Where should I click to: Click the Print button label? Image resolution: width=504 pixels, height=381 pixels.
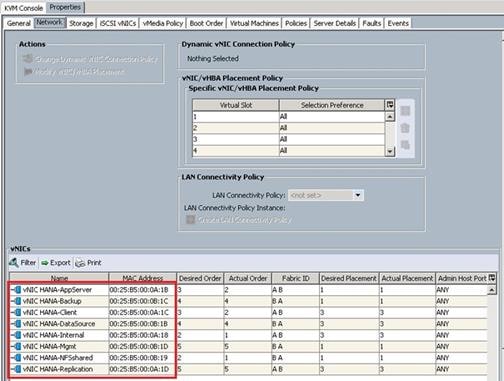(x=94, y=263)
